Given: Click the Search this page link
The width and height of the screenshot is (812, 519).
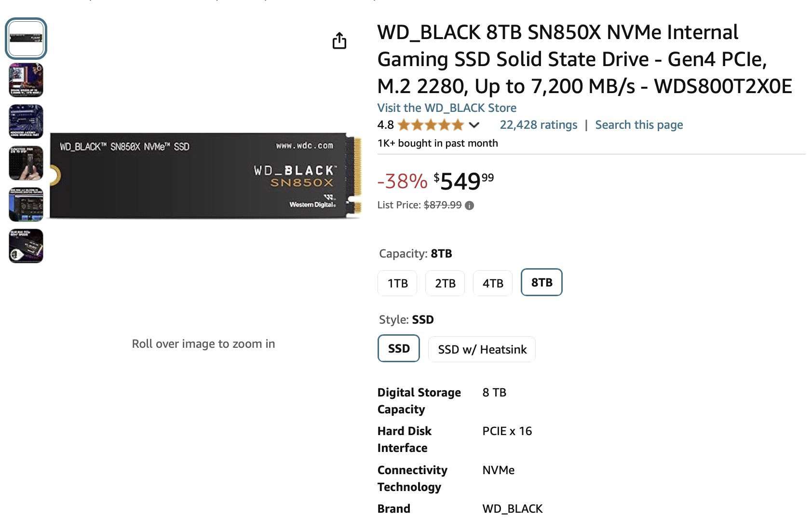Looking at the screenshot, I should (x=639, y=125).
